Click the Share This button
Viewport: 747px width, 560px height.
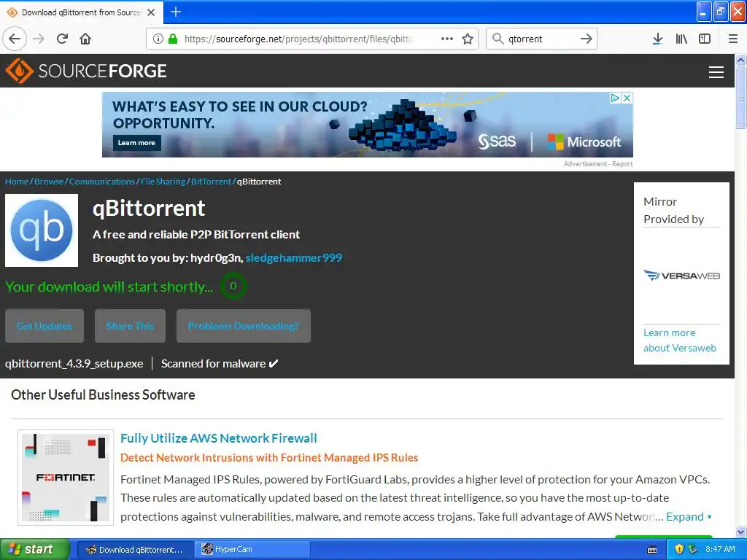pyautogui.click(x=130, y=326)
